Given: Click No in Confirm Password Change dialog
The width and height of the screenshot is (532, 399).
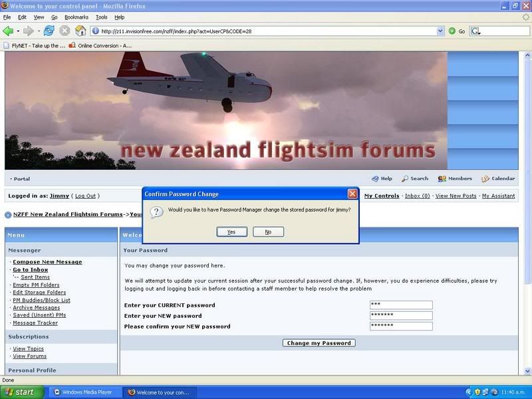Looking at the screenshot, I should pos(268,232).
